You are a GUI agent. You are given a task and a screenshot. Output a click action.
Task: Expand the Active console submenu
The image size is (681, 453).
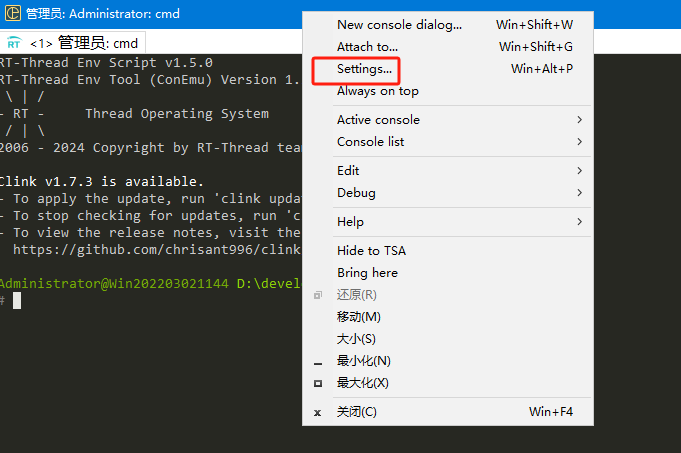pyautogui.click(x=448, y=120)
